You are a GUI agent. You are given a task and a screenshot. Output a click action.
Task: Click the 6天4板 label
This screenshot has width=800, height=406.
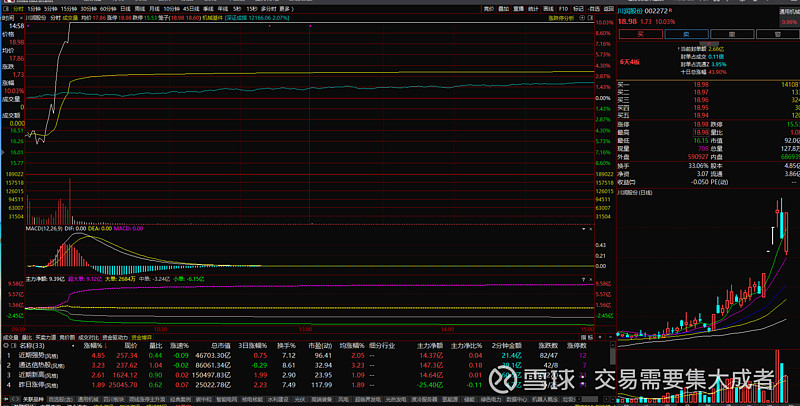[630, 62]
